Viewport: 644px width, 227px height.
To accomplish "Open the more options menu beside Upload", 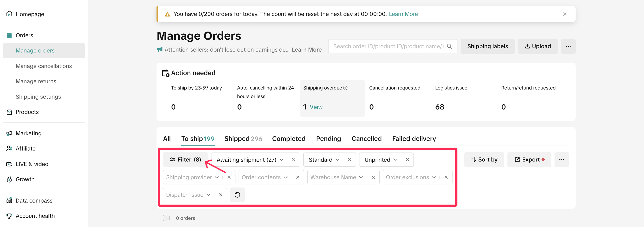I will [568, 46].
